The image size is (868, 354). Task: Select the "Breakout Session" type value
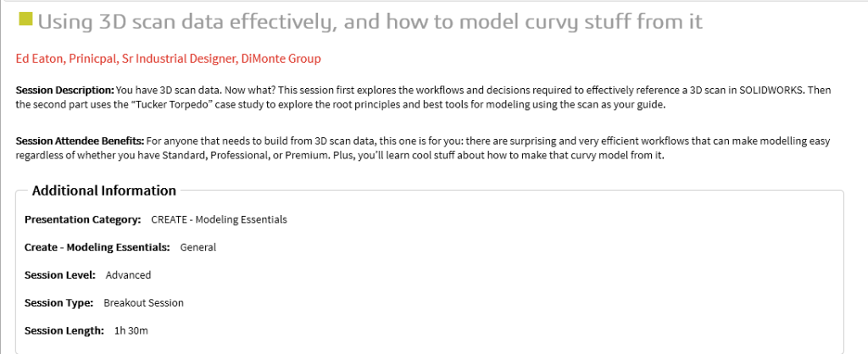pyautogui.click(x=143, y=302)
